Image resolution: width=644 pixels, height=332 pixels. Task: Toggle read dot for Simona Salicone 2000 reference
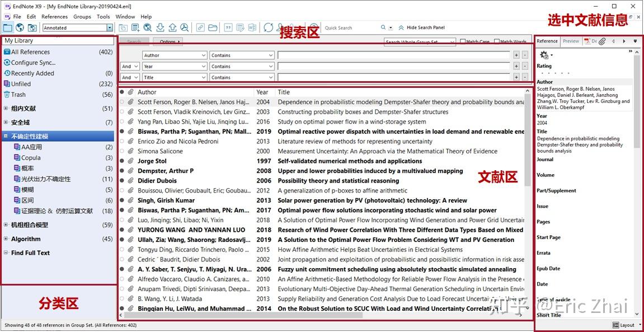121,151
